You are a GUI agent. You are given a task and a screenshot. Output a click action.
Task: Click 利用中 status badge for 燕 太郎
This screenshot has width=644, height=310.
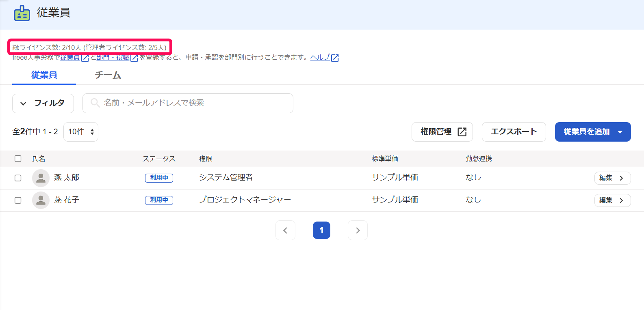(159, 178)
